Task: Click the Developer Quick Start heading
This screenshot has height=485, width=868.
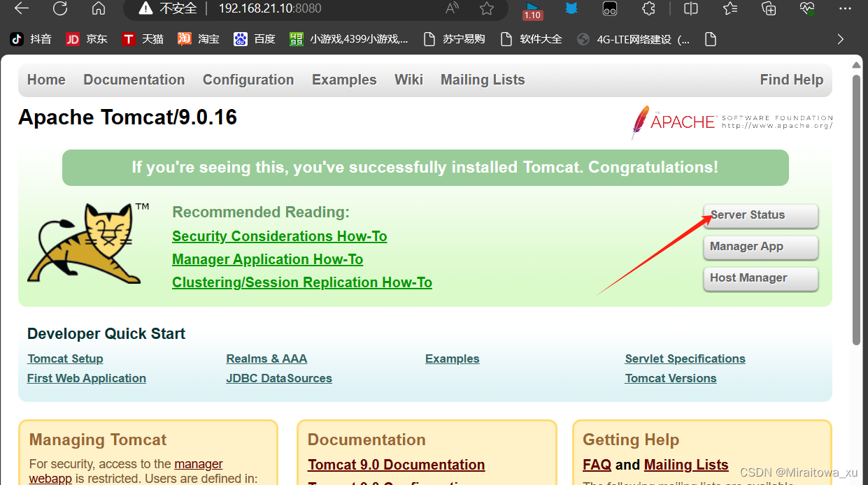Action: 106,334
